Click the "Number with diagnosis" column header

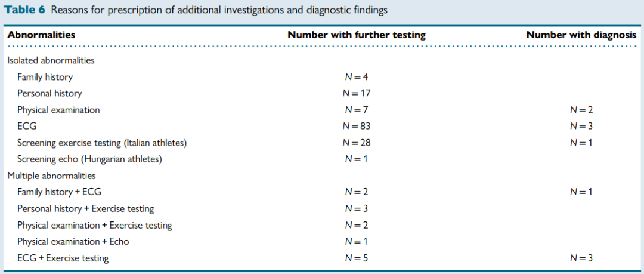point(581,35)
